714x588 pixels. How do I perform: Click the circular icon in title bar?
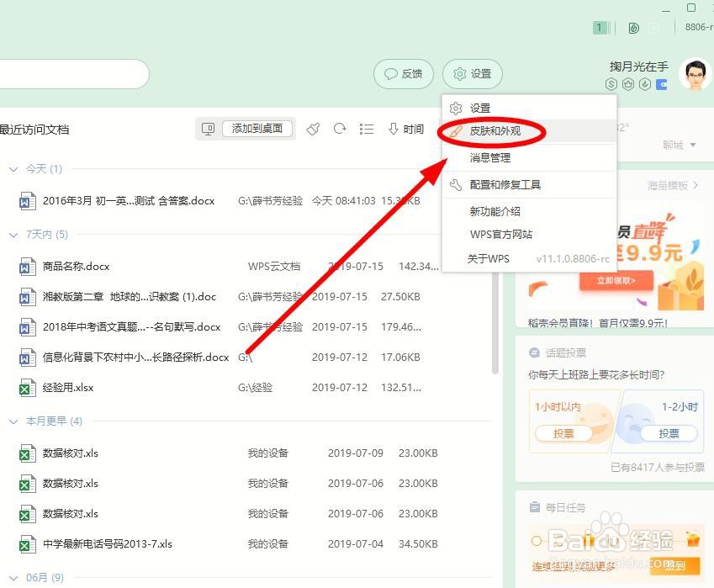(x=633, y=28)
